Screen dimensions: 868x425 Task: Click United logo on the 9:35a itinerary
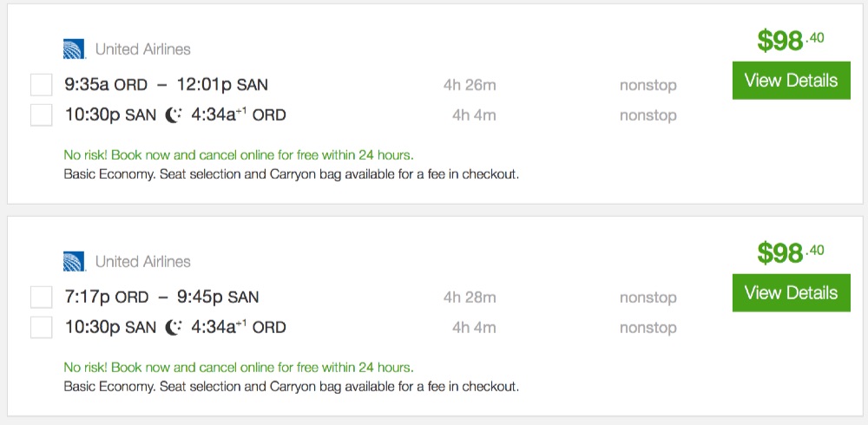(74, 49)
